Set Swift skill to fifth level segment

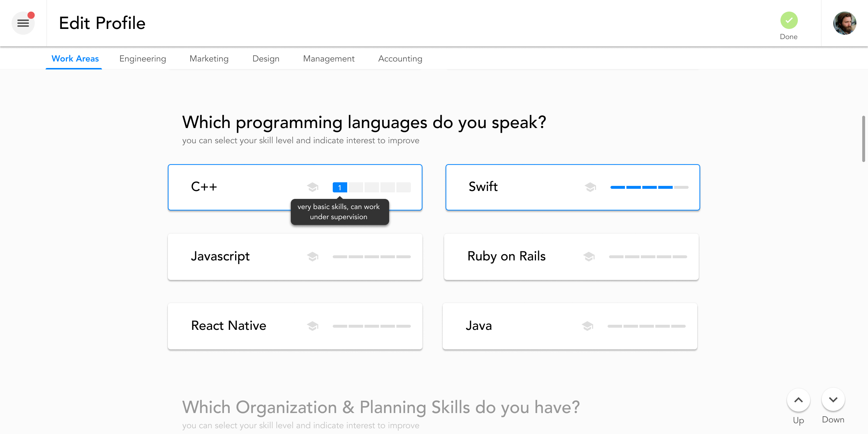681,187
